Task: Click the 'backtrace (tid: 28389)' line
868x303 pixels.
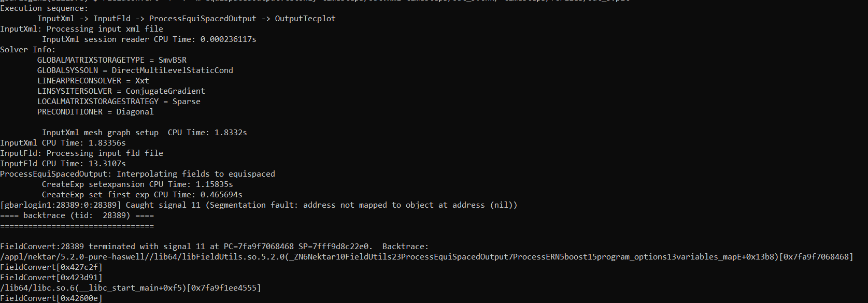Action: pos(77,215)
